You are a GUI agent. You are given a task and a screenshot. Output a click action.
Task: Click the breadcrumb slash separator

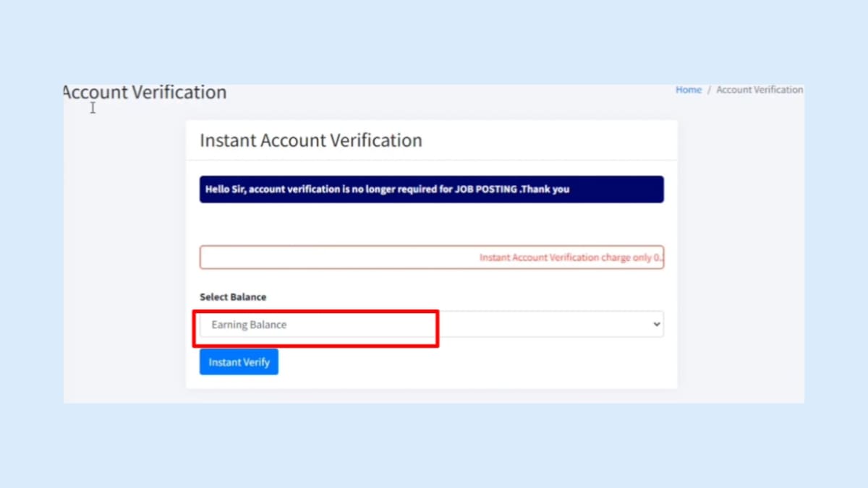[709, 90]
